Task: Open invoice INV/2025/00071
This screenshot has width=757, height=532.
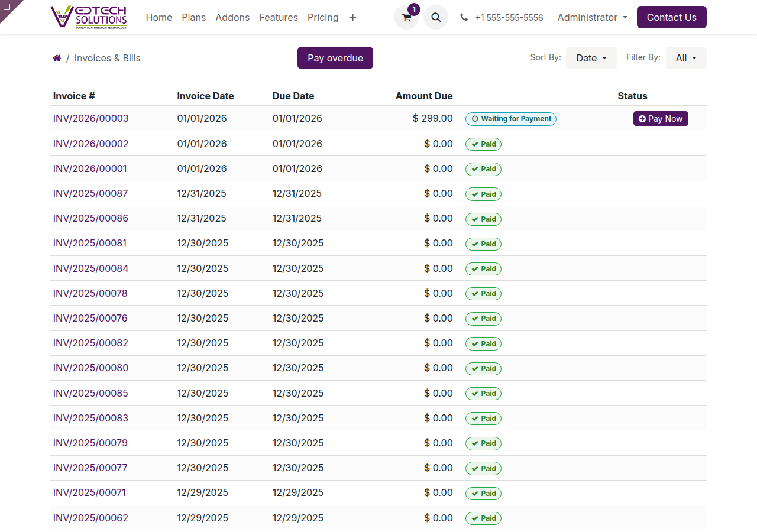Action: 89,492
